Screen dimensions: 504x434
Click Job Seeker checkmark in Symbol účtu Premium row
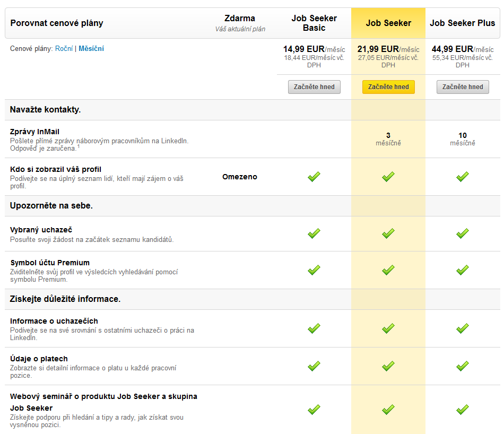pyautogui.click(x=388, y=270)
